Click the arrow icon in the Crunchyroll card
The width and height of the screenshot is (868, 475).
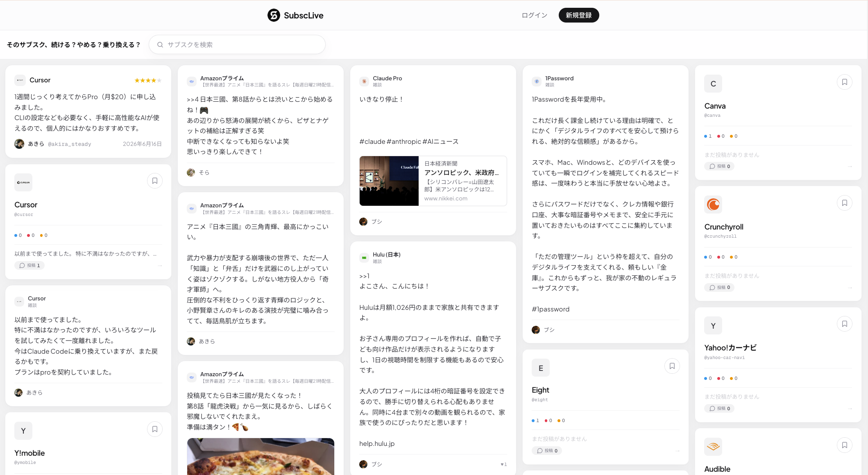pyautogui.click(x=850, y=288)
